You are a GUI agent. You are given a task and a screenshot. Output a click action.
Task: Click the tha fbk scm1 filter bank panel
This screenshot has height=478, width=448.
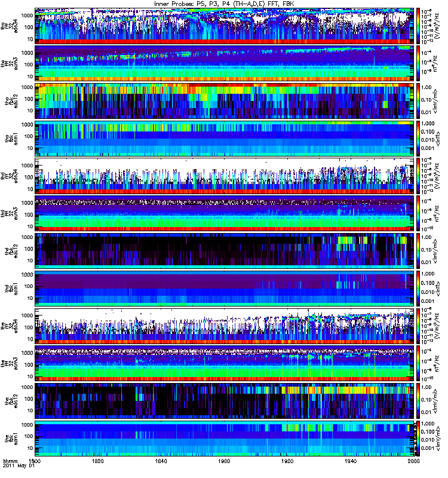coord(225,139)
